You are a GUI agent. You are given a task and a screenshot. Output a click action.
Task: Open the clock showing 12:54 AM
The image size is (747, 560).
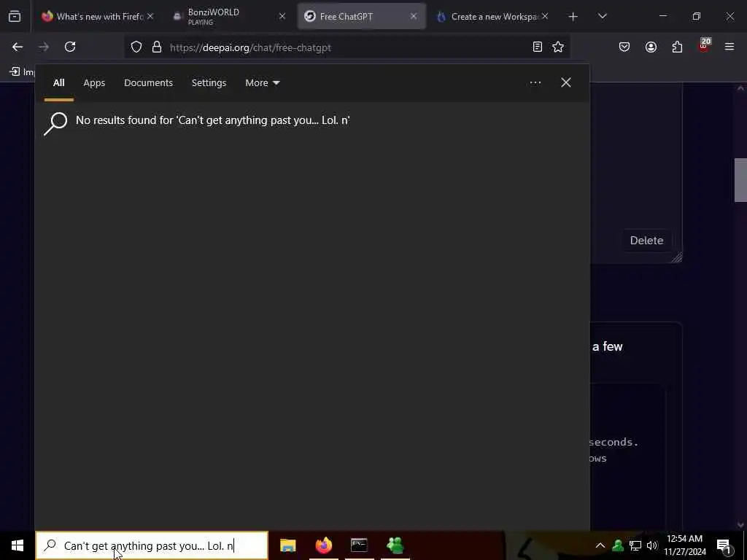pos(684,545)
